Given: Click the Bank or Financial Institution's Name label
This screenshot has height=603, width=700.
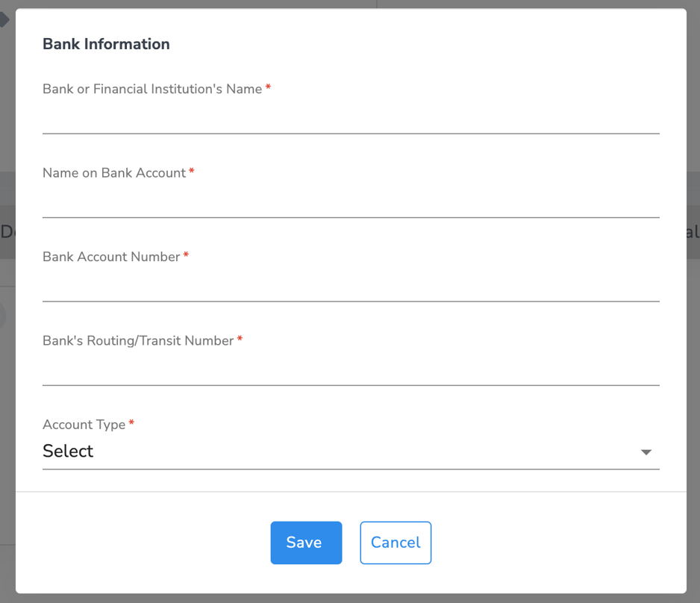Looking at the screenshot, I should tap(151, 89).
